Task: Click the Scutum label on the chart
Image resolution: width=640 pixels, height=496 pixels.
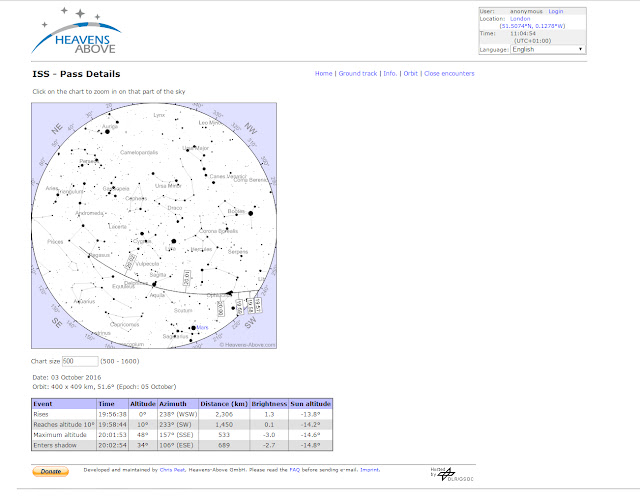Action: [183, 311]
